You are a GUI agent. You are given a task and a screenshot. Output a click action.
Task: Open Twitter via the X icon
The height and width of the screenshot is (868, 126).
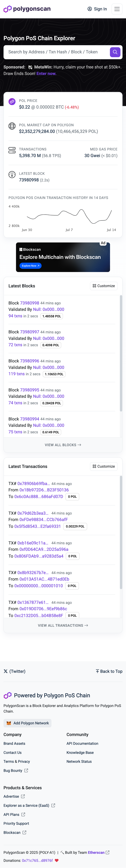[5, 671]
